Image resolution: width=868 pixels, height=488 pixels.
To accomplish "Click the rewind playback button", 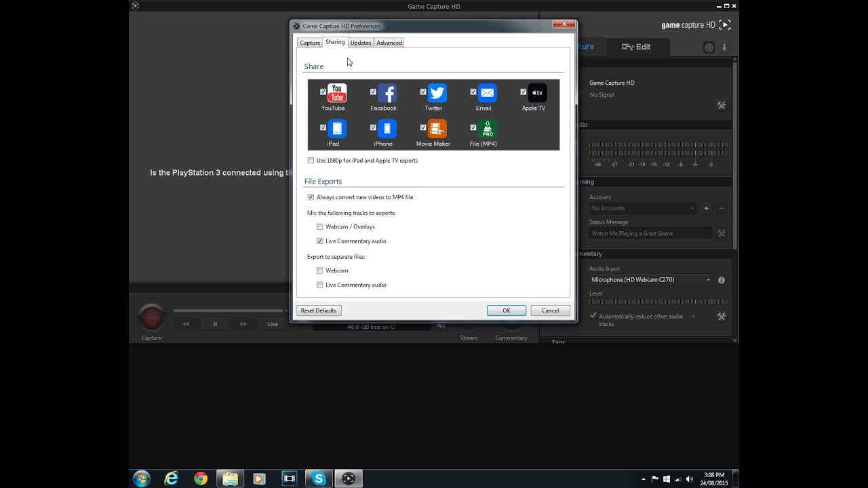I will click(x=186, y=324).
